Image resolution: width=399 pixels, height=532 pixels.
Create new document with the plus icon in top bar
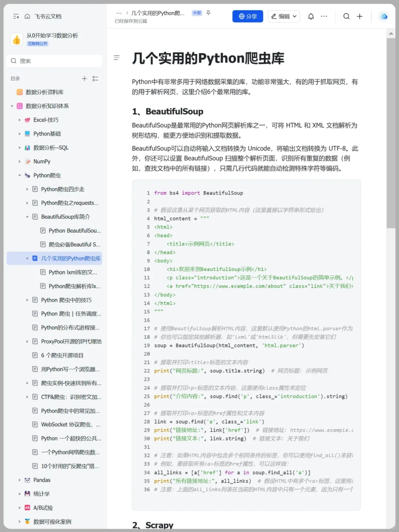360,16
